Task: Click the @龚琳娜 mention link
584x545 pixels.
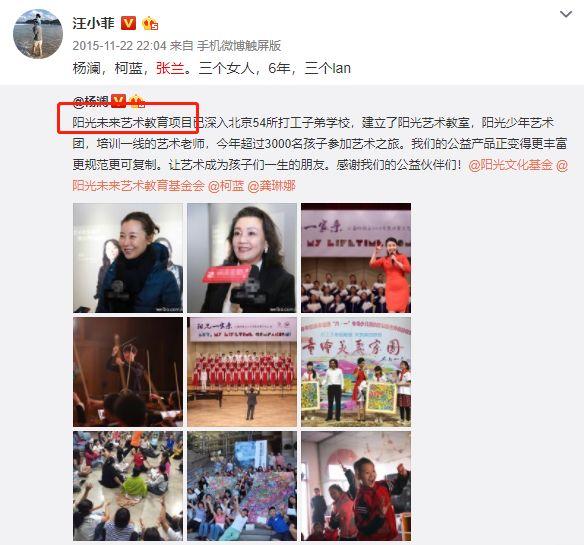Action: (x=272, y=186)
